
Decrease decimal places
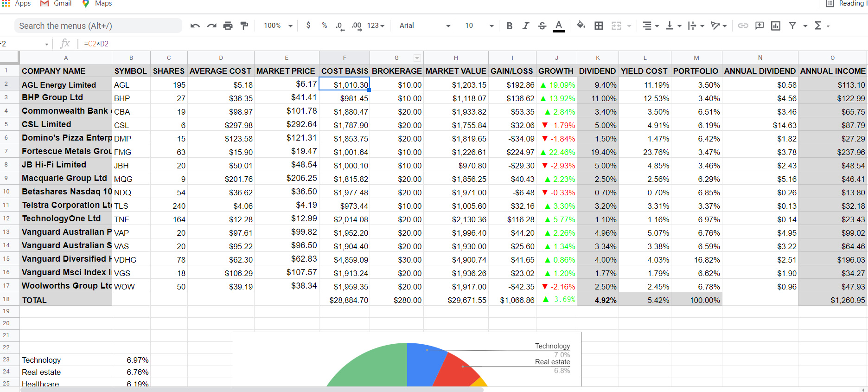[340, 26]
